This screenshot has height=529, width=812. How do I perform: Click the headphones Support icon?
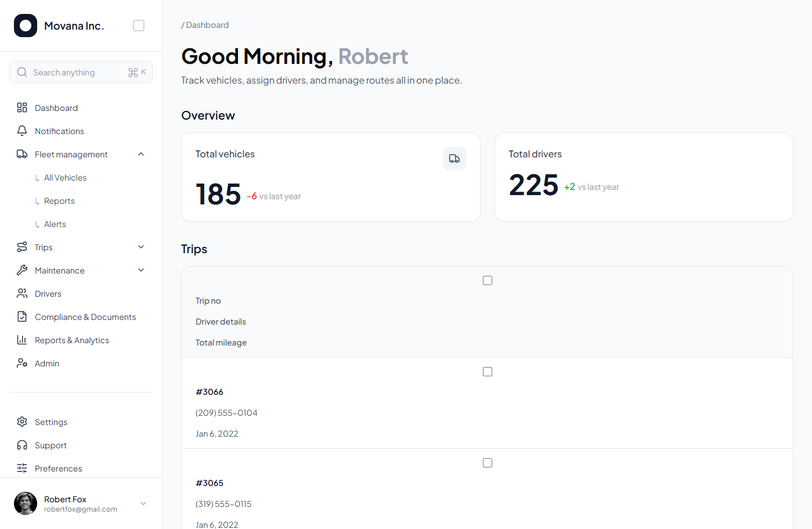22,445
